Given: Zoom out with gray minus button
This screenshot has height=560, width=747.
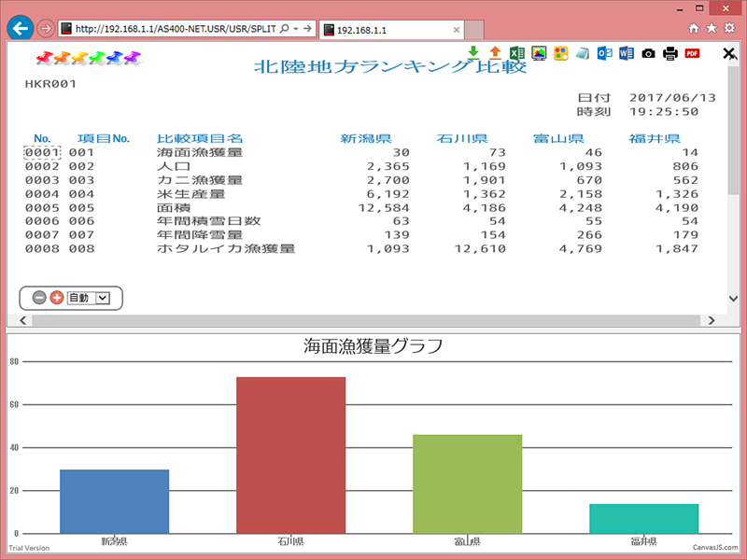Looking at the screenshot, I should (39, 298).
